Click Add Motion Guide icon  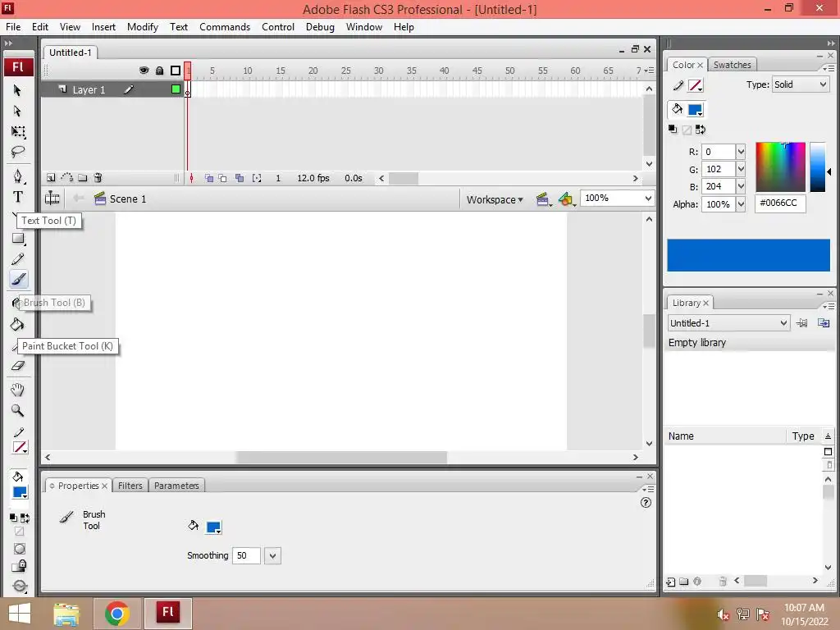(x=67, y=178)
